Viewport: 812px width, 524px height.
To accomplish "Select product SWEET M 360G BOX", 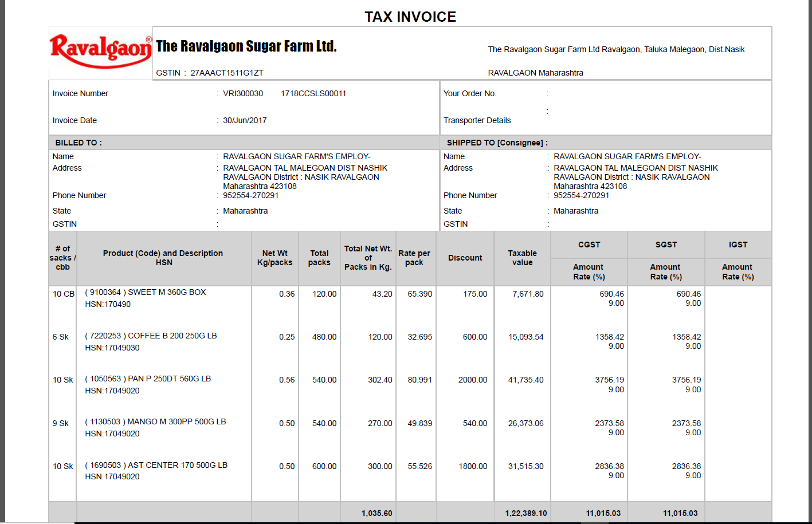I will coord(167,292).
